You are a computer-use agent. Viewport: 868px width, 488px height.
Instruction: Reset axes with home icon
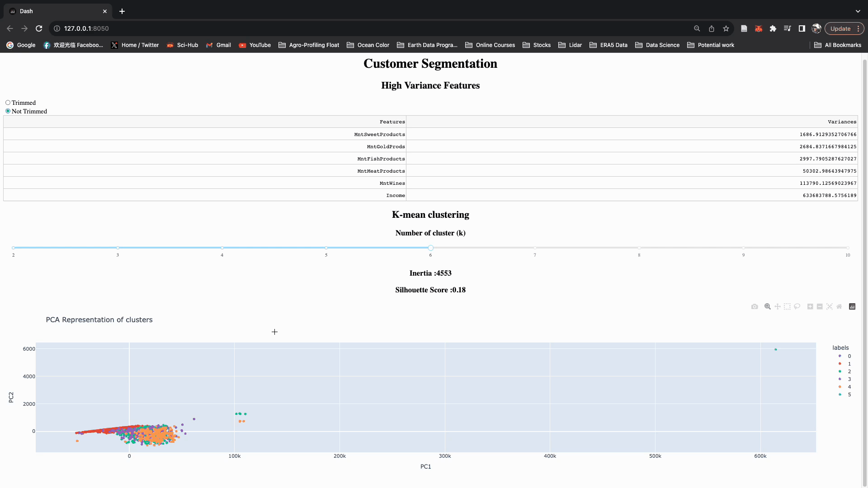(x=839, y=307)
